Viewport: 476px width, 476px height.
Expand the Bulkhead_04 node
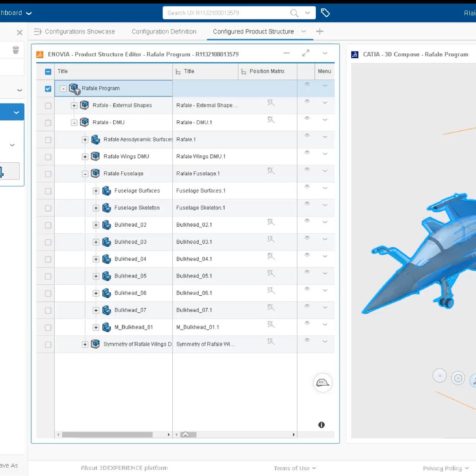tap(96, 259)
